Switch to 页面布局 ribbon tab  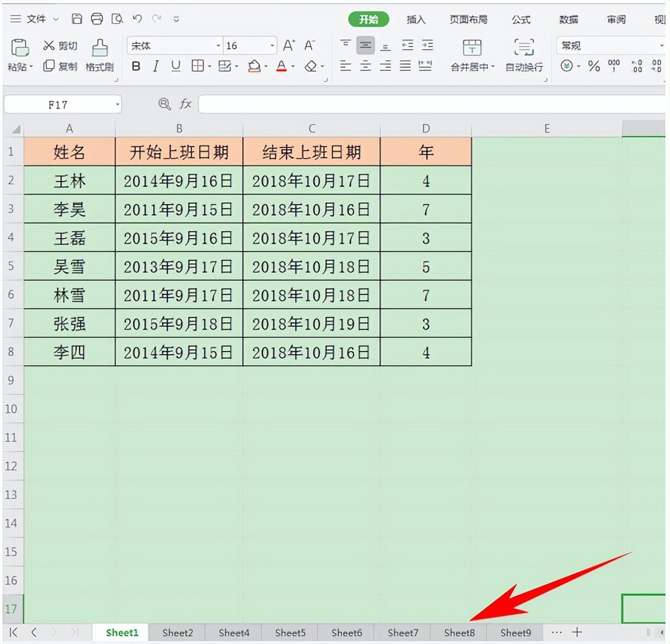[x=468, y=20]
